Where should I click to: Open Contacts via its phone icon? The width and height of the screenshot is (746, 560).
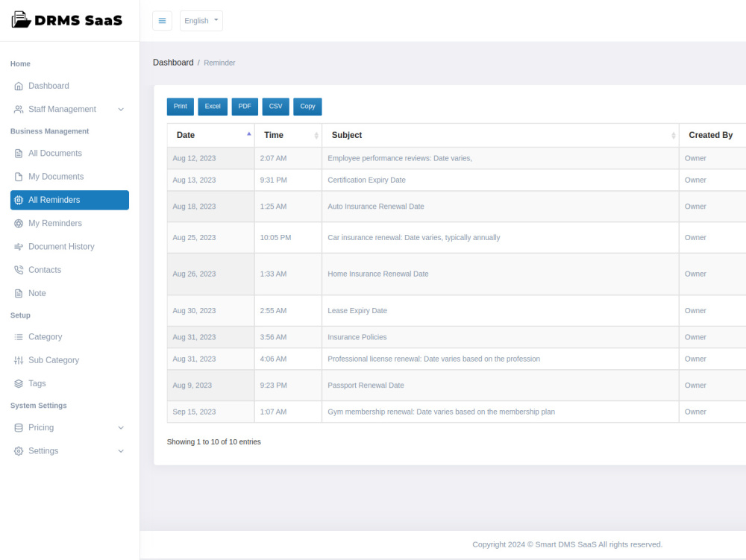click(17, 270)
